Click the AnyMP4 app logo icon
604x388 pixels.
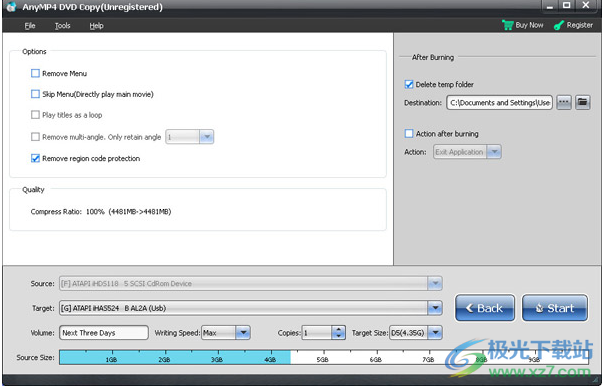[x=11, y=7]
